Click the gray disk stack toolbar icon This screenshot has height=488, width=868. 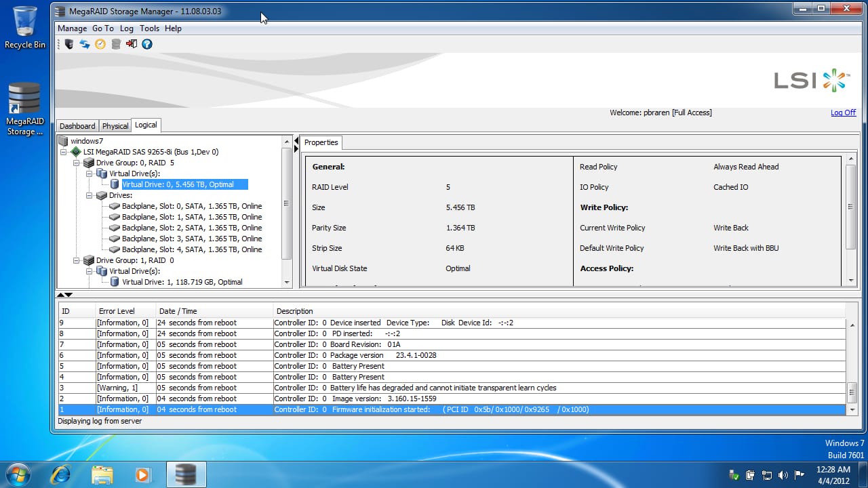[x=116, y=44]
